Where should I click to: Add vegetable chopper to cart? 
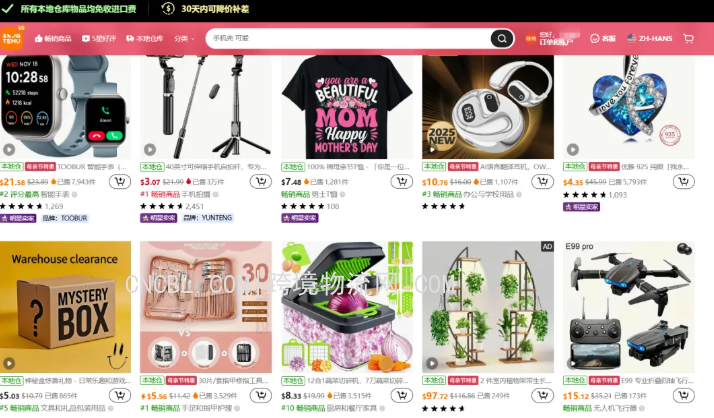pos(402,395)
